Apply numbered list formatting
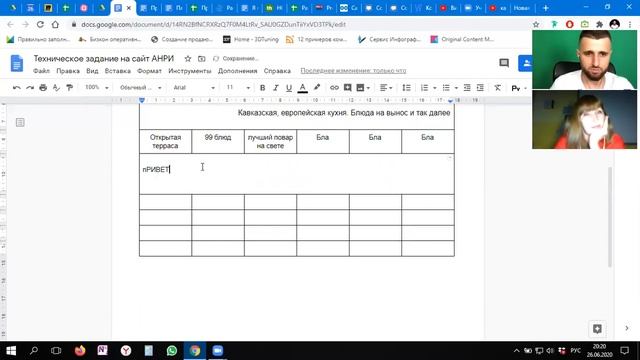Image resolution: width=640 pixels, height=360 pixels. pos(424,88)
